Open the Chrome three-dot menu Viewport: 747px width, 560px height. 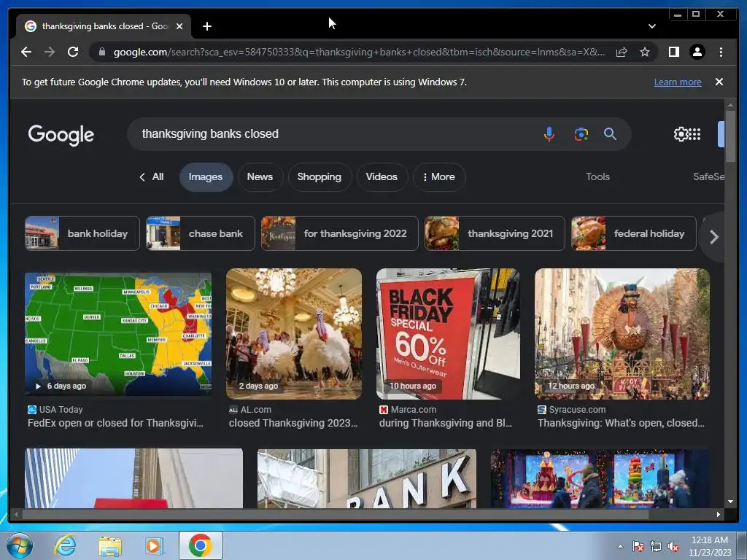pyautogui.click(x=721, y=52)
